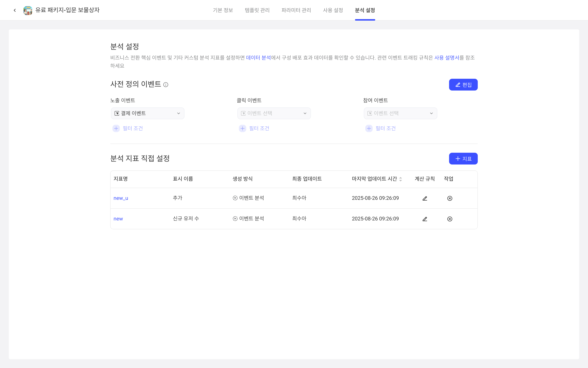This screenshot has height=368, width=588.
Task: Switch to the 사용 설정 tab
Action: pyautogui.click(x=333, y=10)
